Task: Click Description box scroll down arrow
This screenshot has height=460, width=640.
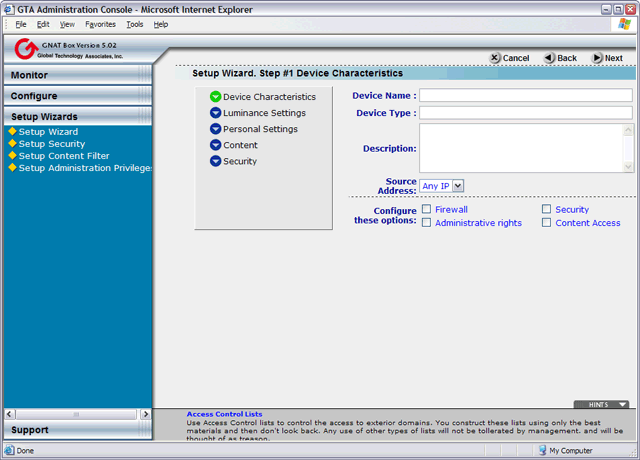Action: 628,166
